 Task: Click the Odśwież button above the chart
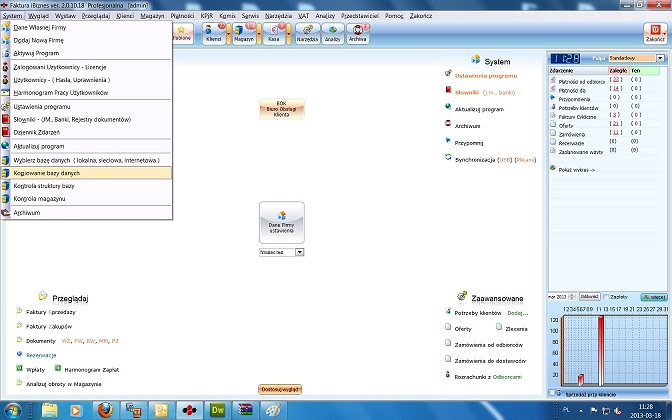pyautogui.click(x=589, y=297)
